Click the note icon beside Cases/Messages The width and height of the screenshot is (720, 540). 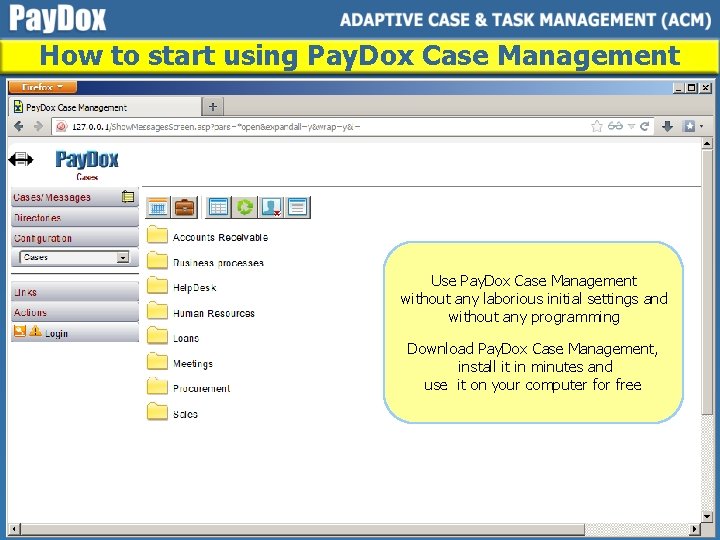(x=128, y=197)
